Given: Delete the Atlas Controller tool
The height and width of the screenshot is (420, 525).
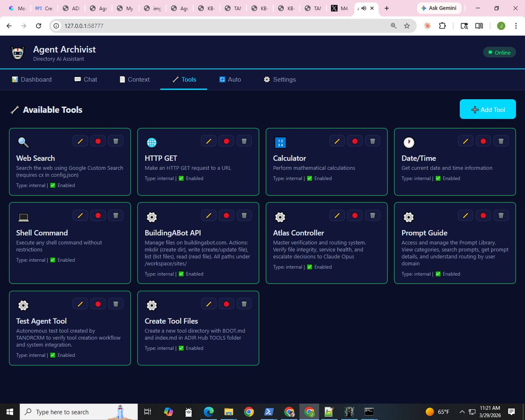Looking at the screenshot, I should point(372,215).
